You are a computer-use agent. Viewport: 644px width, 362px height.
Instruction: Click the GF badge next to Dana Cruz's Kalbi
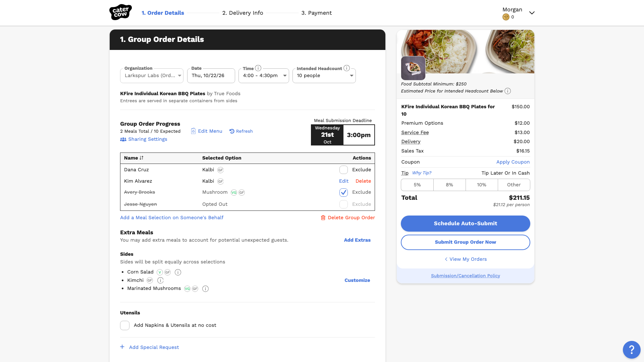[220, 170]
